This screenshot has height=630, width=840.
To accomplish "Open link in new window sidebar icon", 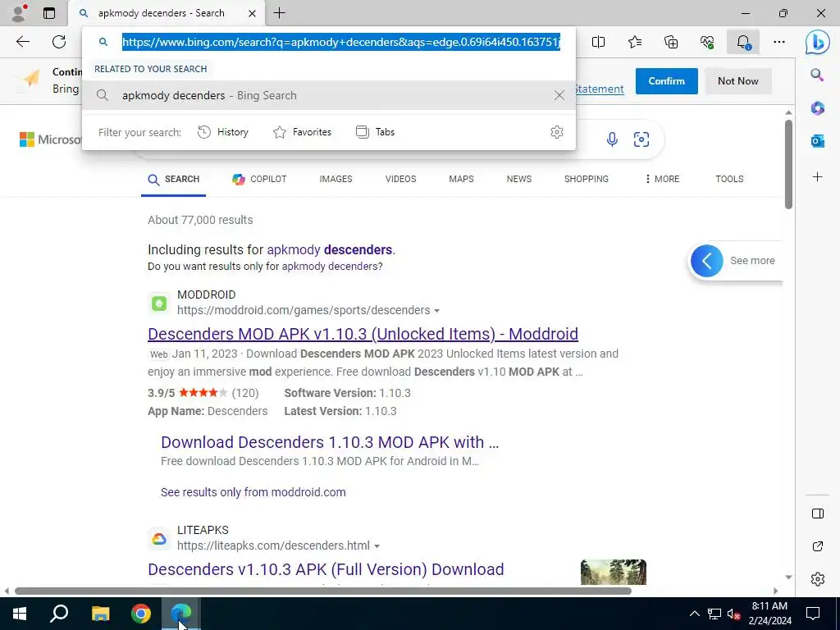I will (818, 546).
